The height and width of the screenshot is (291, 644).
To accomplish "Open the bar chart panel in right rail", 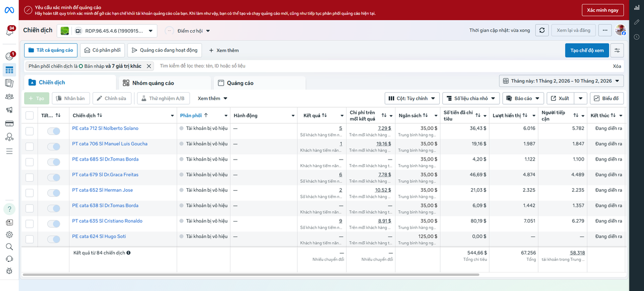I will tap(636, 7).
